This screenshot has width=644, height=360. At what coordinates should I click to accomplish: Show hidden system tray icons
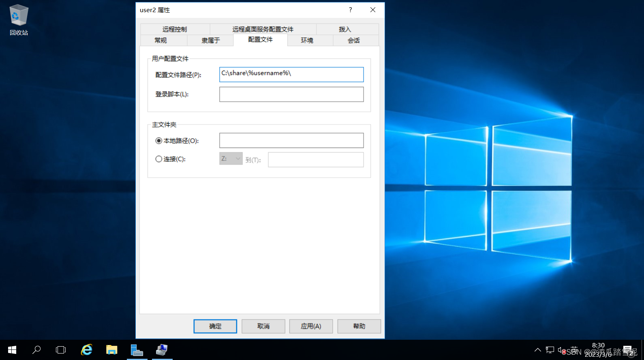point(538,350)
